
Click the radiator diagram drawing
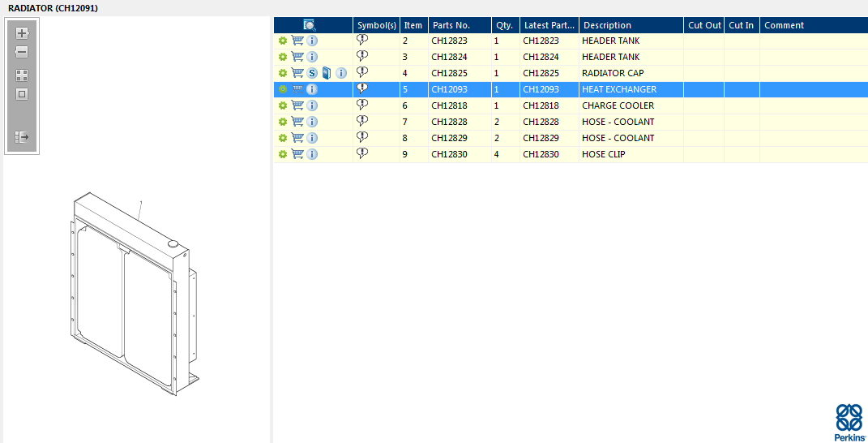tap(131, 296)
